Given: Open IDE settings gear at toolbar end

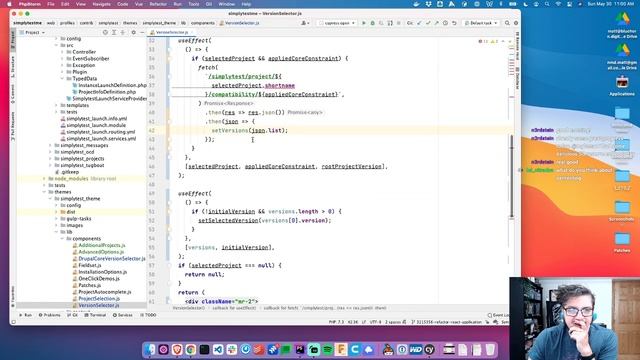Looking at the screenshot, I should tap(516, 23).
